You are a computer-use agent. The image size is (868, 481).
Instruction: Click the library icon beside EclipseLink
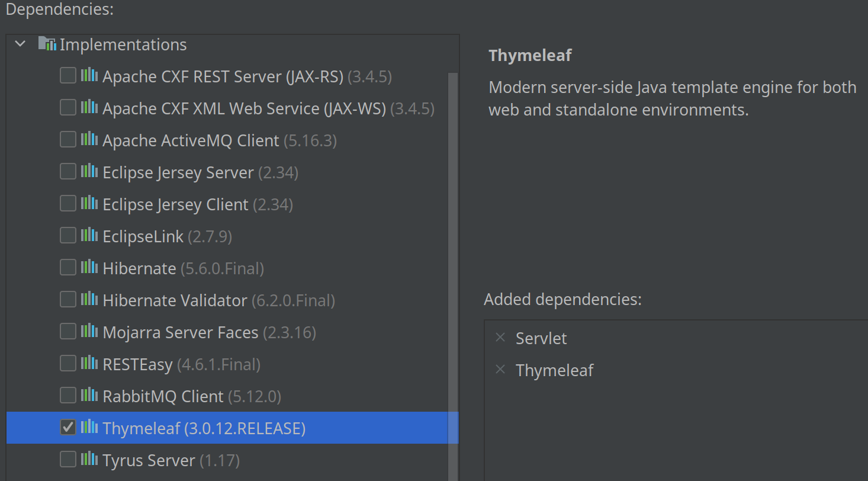point(89,235)
